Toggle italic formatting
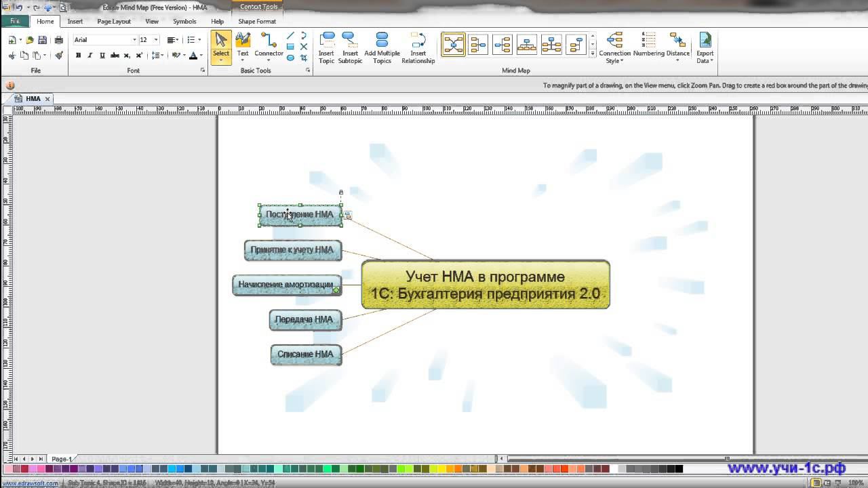Image resolution: width=868 pixels, height=488 pixels. pyautogui.click(x=90, y=56)
